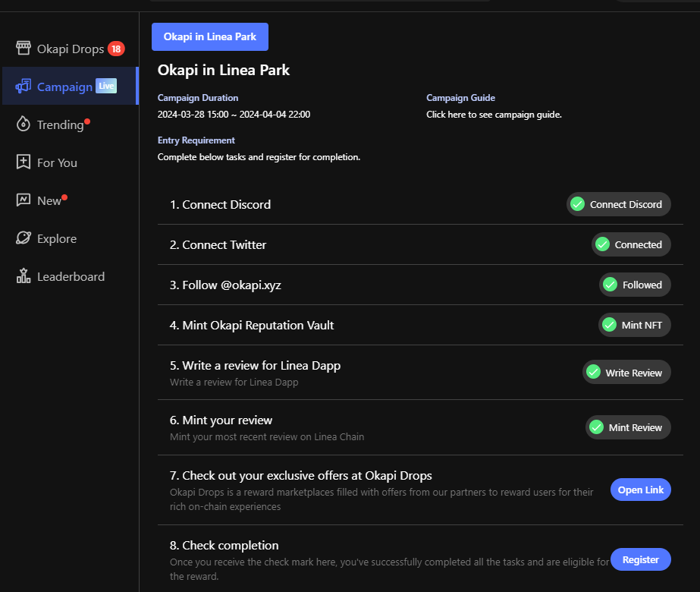Click '4. Mint Okapi Reputation Vault' title
The height and width of the screenshot is (592, 700).
252,326
